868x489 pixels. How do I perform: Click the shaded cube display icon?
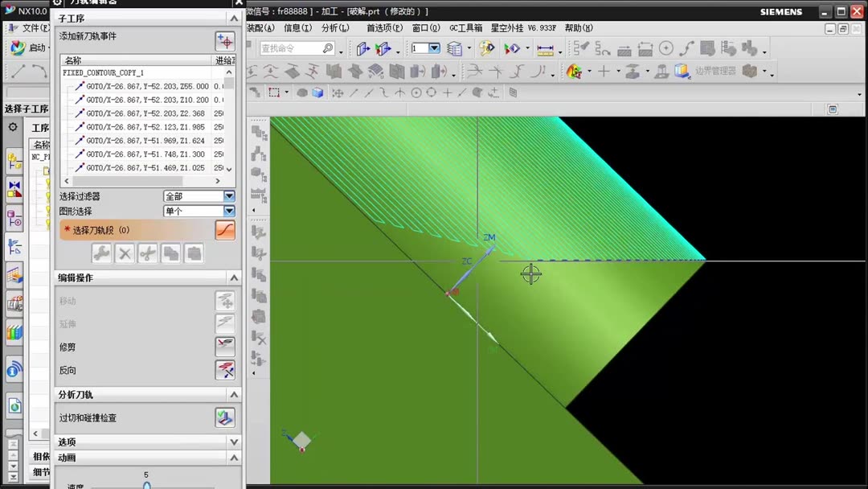point(317,91)
